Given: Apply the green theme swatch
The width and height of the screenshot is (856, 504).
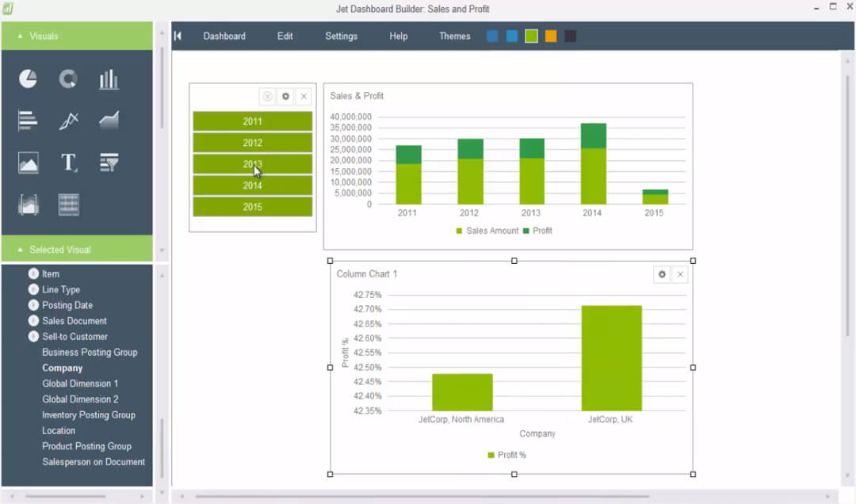Looking at the screenshot, I should 531,36.
